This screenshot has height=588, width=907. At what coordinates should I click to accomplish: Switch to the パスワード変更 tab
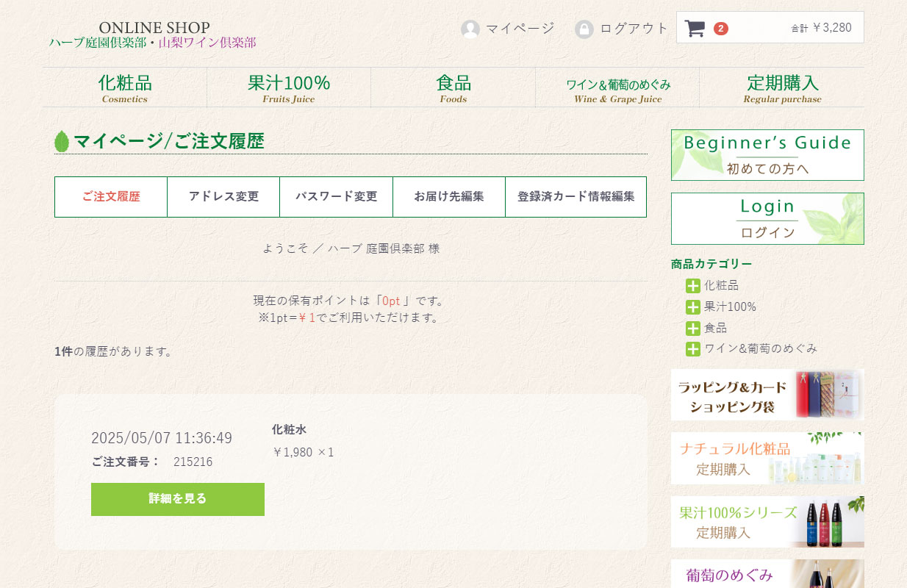pyautogui.click(x=336, y=197)
